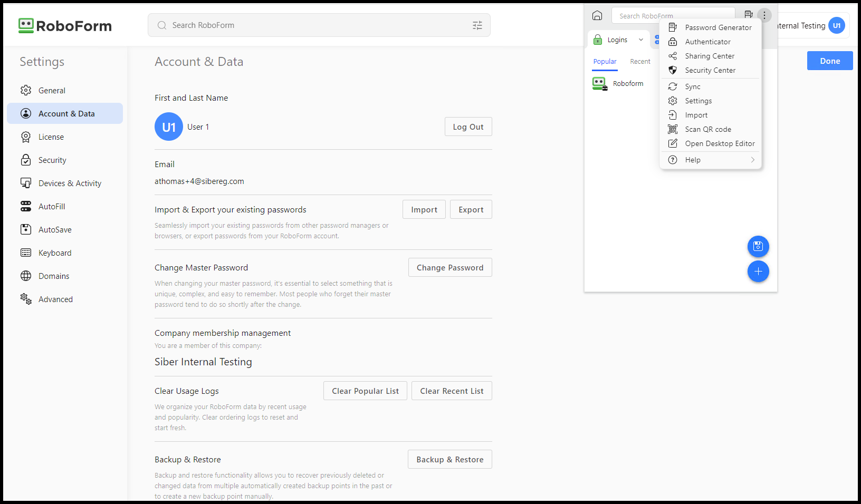Screen dimensions: 861x504
Task: Select the Popular tab
Action: point(605,62)
